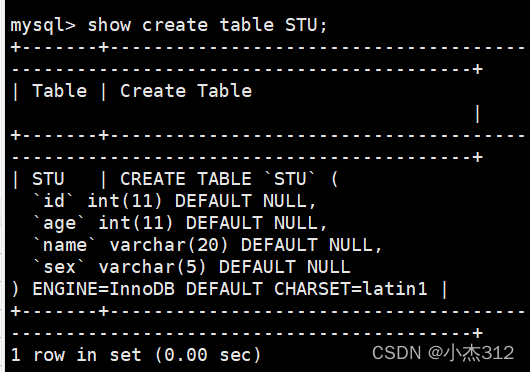
Task: Click the mysql> prompt text
Action: tap(43, 26)
